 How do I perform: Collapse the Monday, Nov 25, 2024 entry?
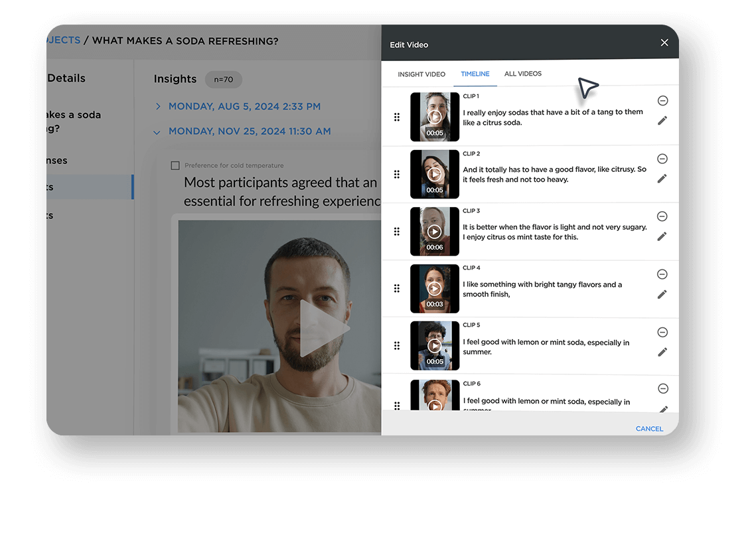(157, 132)
